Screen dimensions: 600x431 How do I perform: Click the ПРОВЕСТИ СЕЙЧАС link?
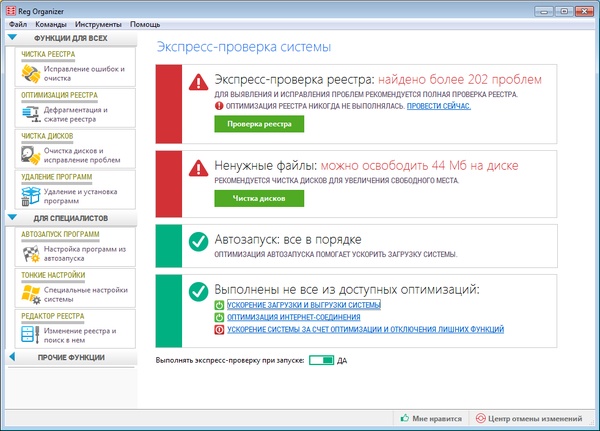pos(438,105)
